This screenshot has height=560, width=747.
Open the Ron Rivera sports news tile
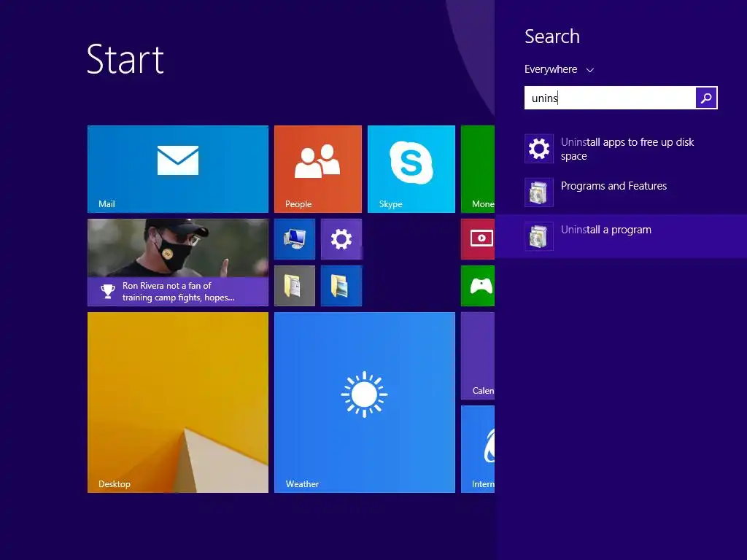pos(178,262)
